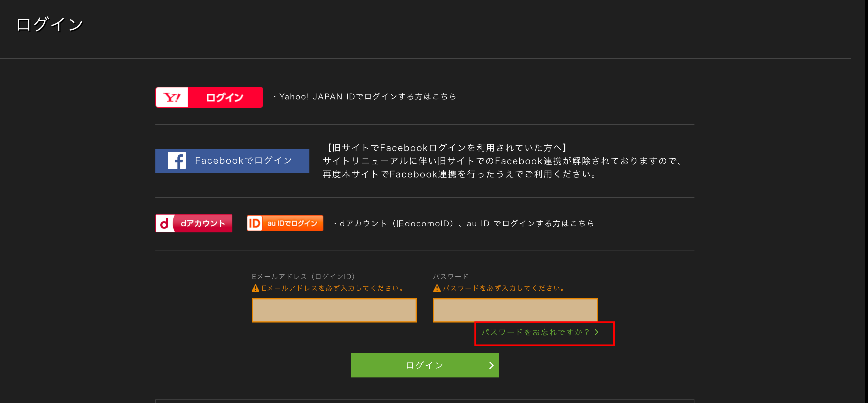Click text '再度本サイトでFacebook連携を行ったうえでご利用ください。'
The image size is (868, 403).
coord(460,174)
